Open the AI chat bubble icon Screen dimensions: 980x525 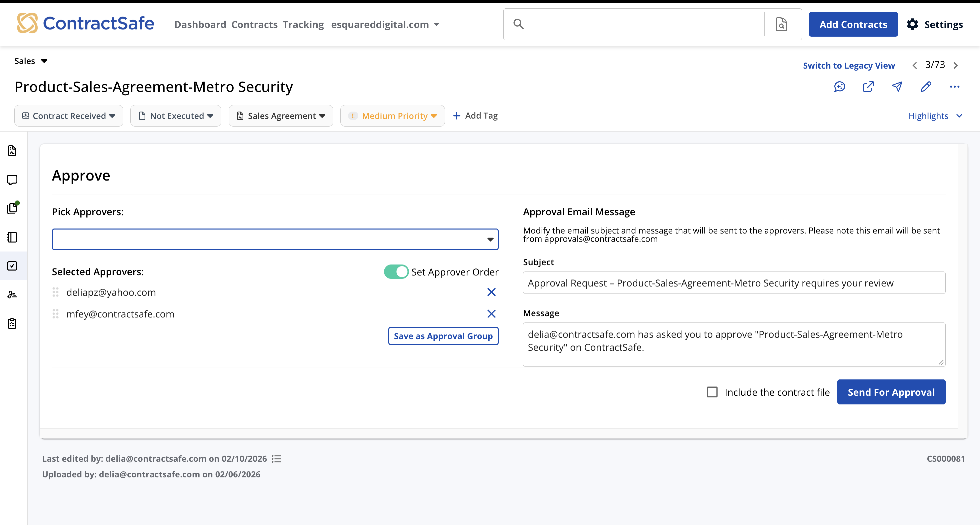(839, 87)
